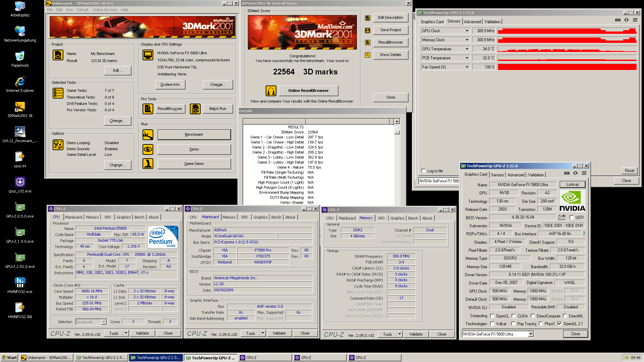
Task: Open the Tools dropdown arrow in the CPU-Z Mainboard window
Action: (x=263, y=333)
